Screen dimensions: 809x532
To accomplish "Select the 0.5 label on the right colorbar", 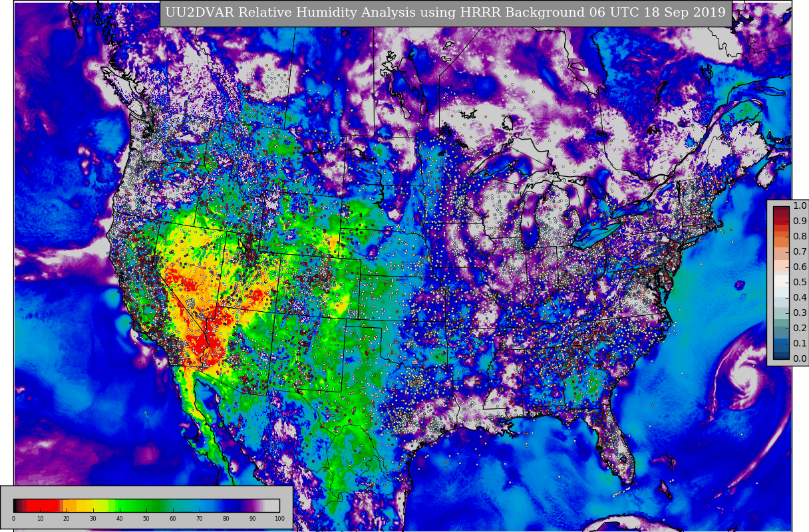I will (x=800, y=283).
